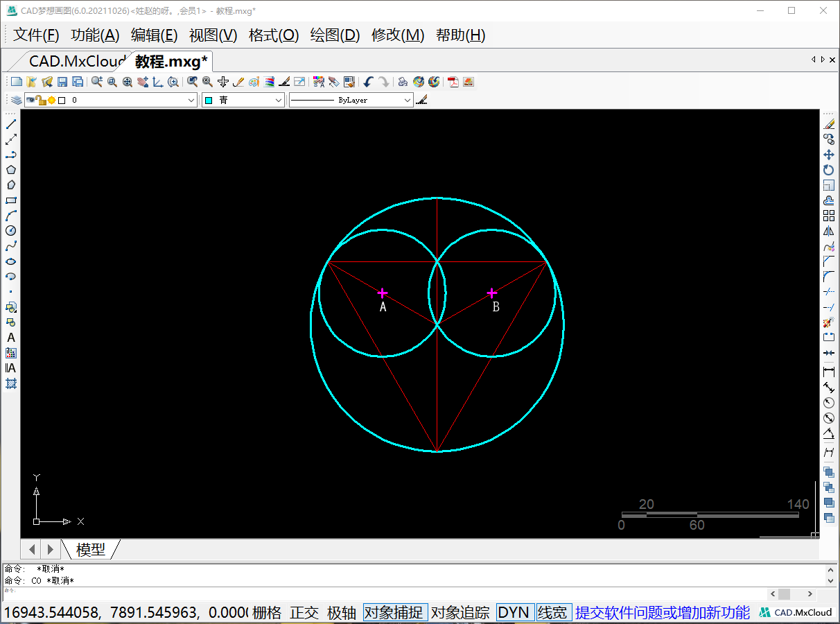Toggle 栅格 grid mode
The height and width of the screenshot is (624, 840).
coord(267,612)
